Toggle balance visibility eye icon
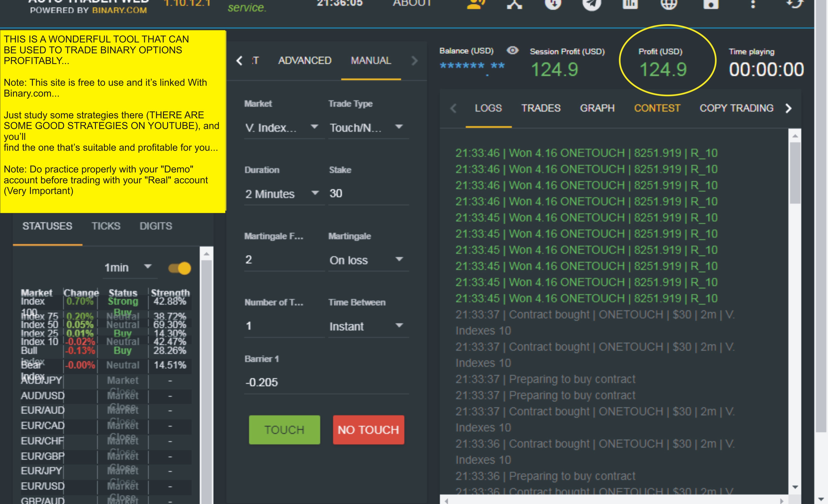The height and width of the screenshot is (504, 828). click(512, 50)
